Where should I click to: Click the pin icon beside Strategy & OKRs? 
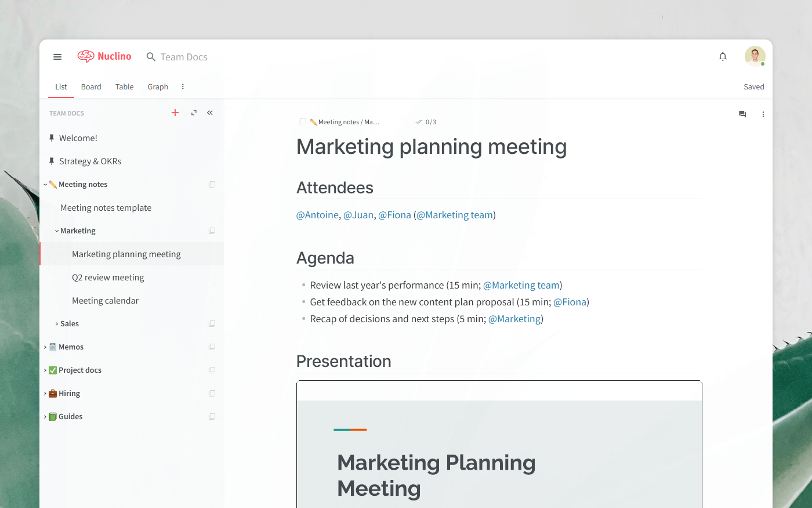[52, 161]
